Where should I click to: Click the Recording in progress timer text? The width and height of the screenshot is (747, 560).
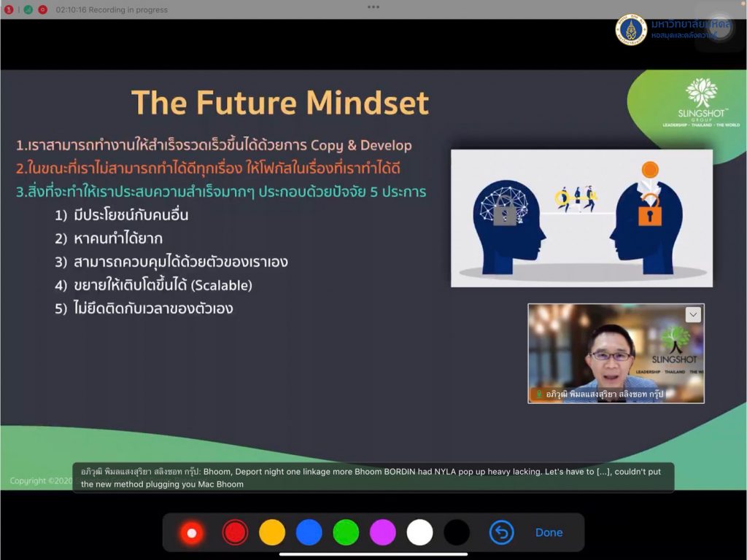(x=112, y=9)
